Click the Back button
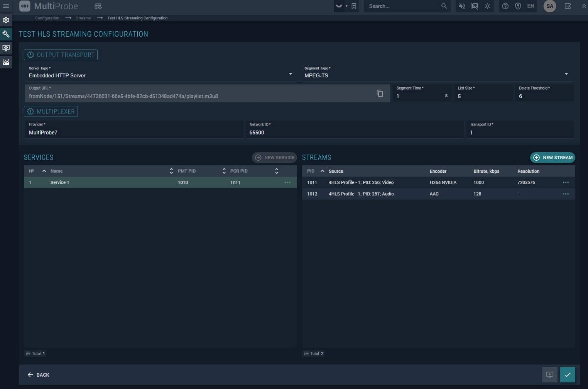 click(39, 375)
